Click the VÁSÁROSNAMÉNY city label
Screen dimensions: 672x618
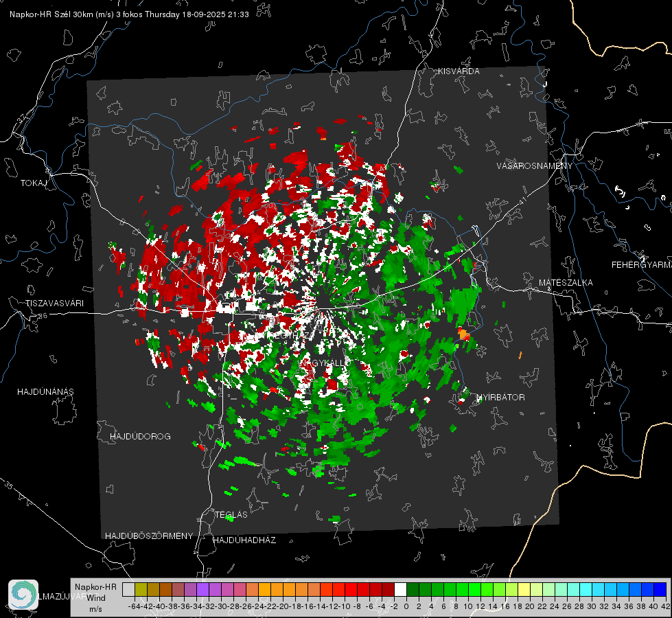[x=535, y=166]
